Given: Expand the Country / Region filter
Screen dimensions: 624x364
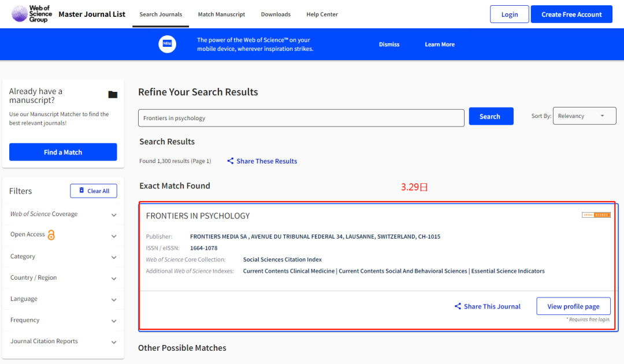Looking at the screenshot, I should 114,278.
